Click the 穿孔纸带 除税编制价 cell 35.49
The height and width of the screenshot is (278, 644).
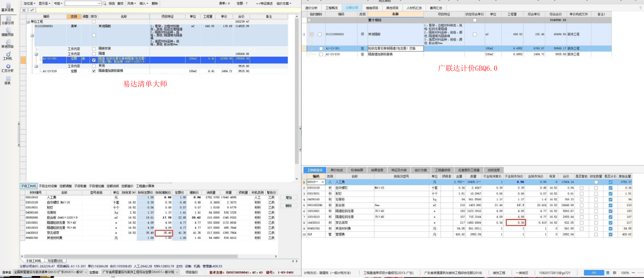tap(164, 233)
